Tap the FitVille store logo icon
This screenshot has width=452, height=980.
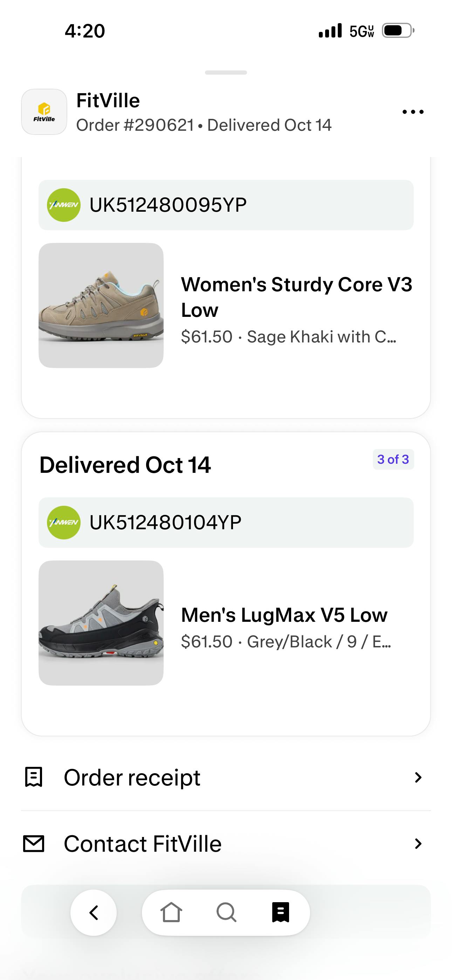tap(44, 112)
